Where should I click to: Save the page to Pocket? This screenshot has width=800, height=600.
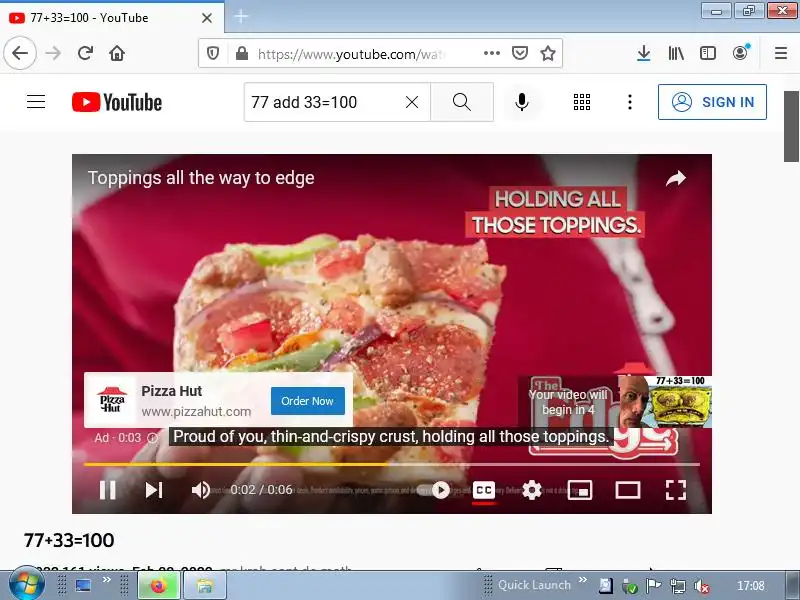click(520, 53)
